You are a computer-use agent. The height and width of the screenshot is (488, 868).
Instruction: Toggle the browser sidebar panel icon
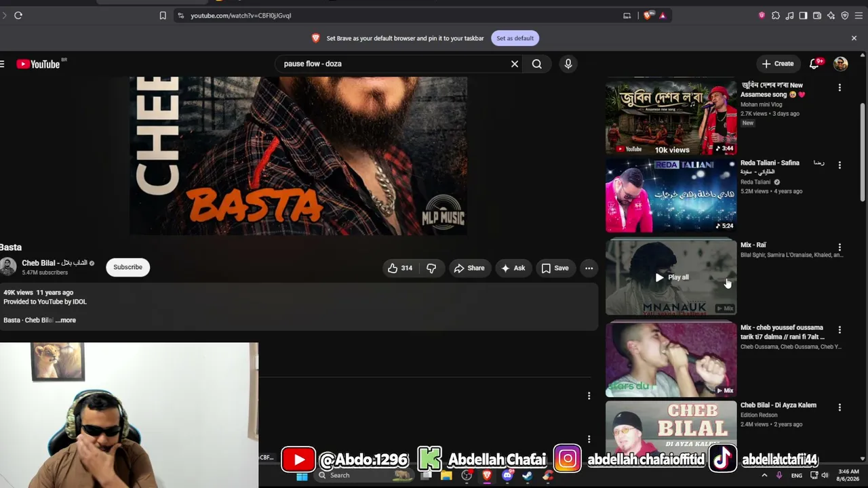(x=804, y=16)
